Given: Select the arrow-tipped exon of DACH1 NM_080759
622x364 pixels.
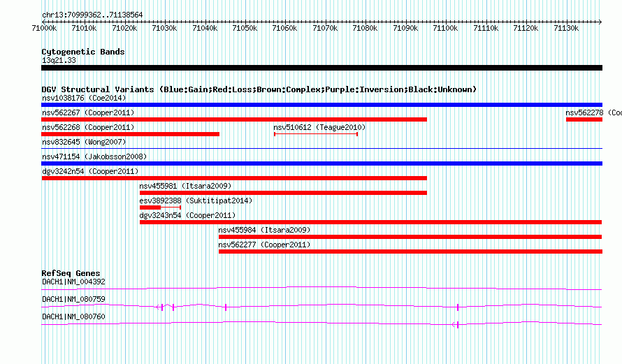Looking at the screenshot, I should 159,307.
